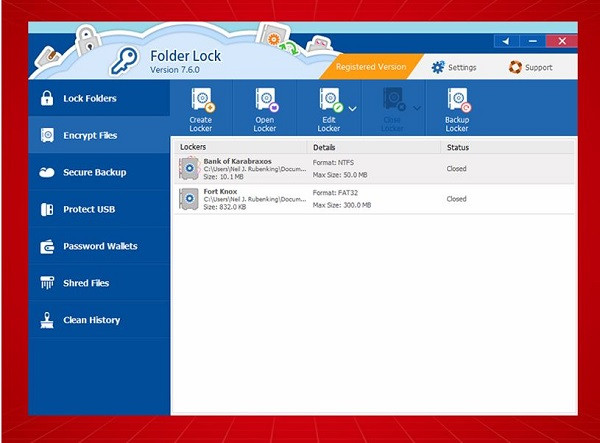Click the shredder icon beside Shred Files
The height and width of the screenshot is (443, 600).
47,283
